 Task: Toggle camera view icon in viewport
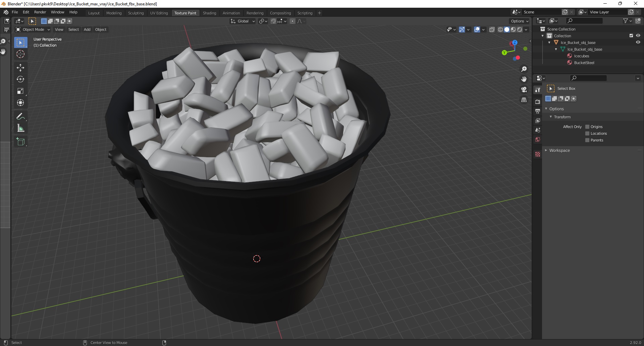[524, 90]
